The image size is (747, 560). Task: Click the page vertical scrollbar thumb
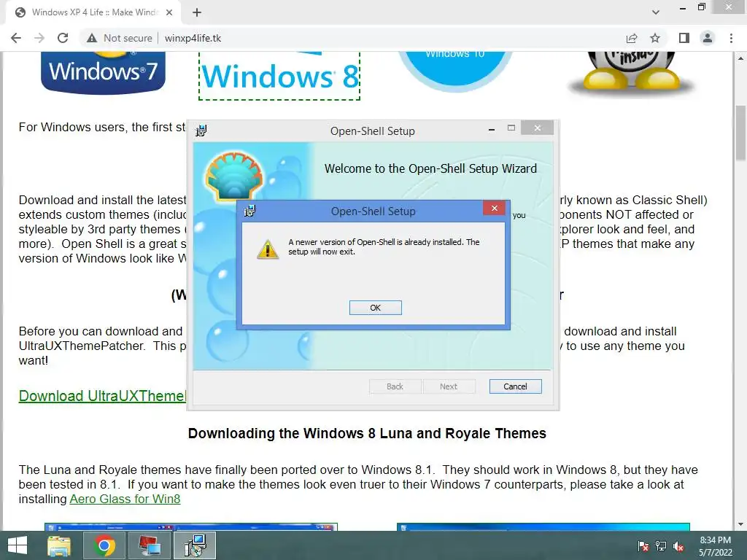tap(740, 133)
